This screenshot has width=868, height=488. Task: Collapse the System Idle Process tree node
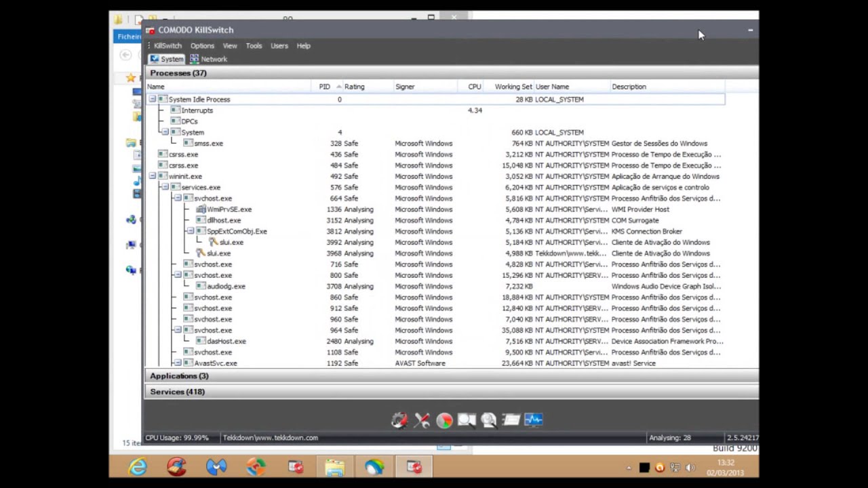coord(152,99)
